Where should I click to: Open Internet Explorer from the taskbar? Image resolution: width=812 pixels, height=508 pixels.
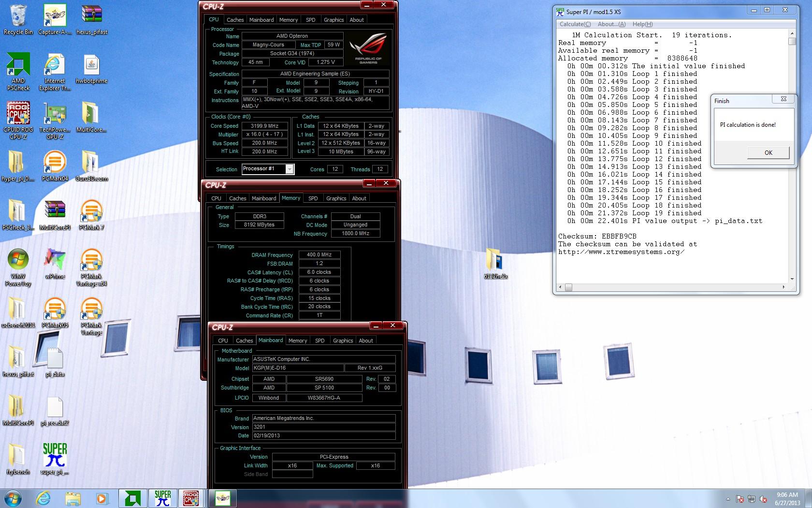click(43, 498)
